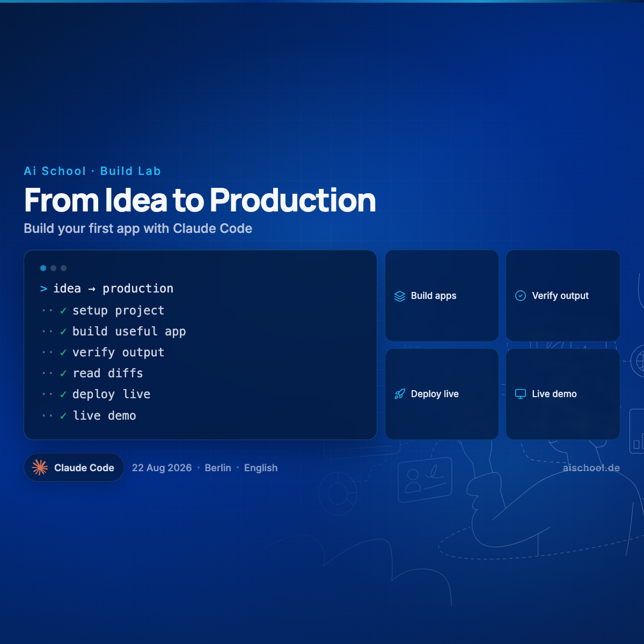Click the orange Claude starburst logo
The height and width of the screenshot is (644, 644).
click(x=40, y=467)
